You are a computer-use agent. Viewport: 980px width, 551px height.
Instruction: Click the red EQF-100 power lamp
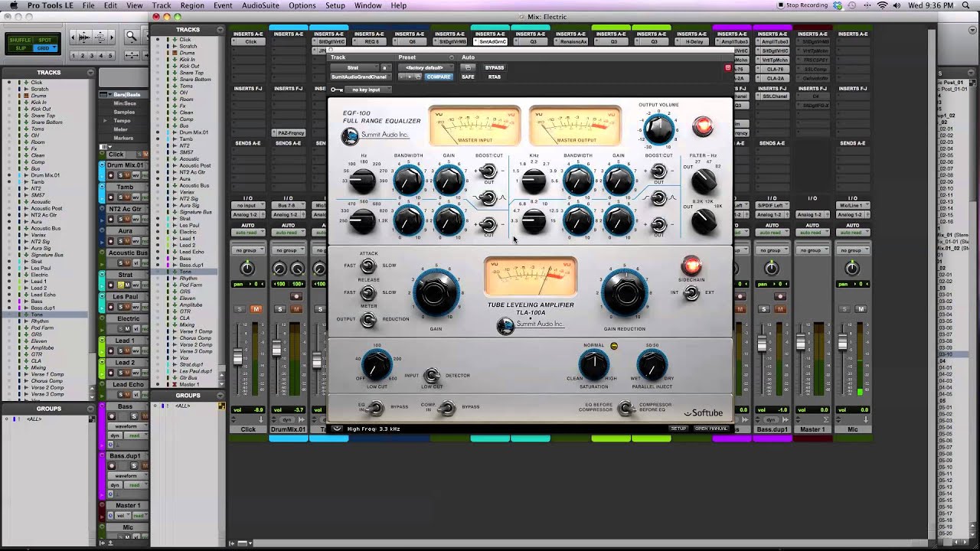(702, 127)
